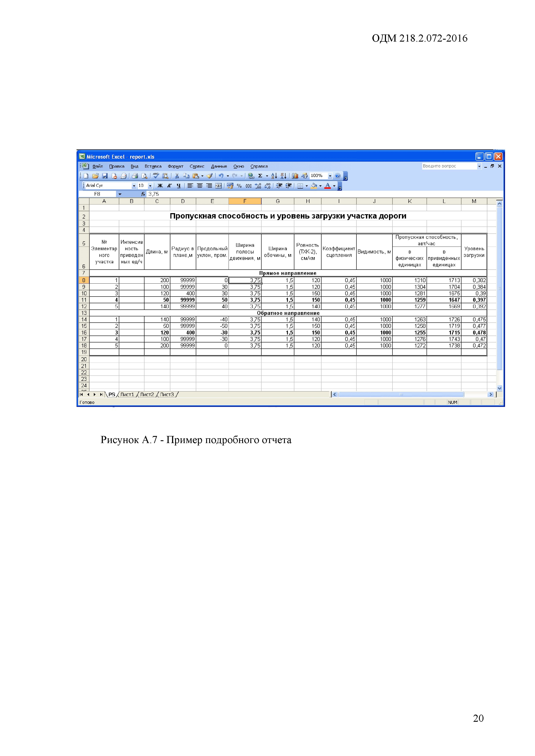Print the sheet using the printer icon

pos(135,176)
